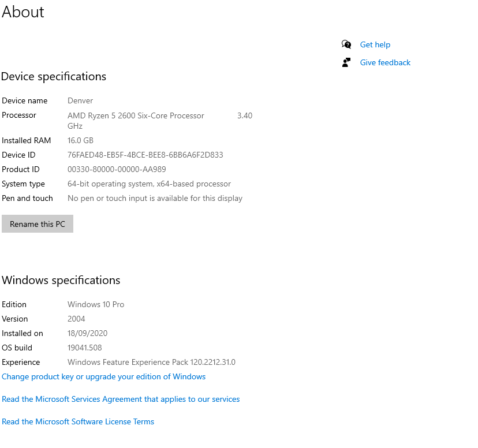Click the Edition value Windows 10 Pro
This screenshot has height=448, width=478.
[96, 304]
